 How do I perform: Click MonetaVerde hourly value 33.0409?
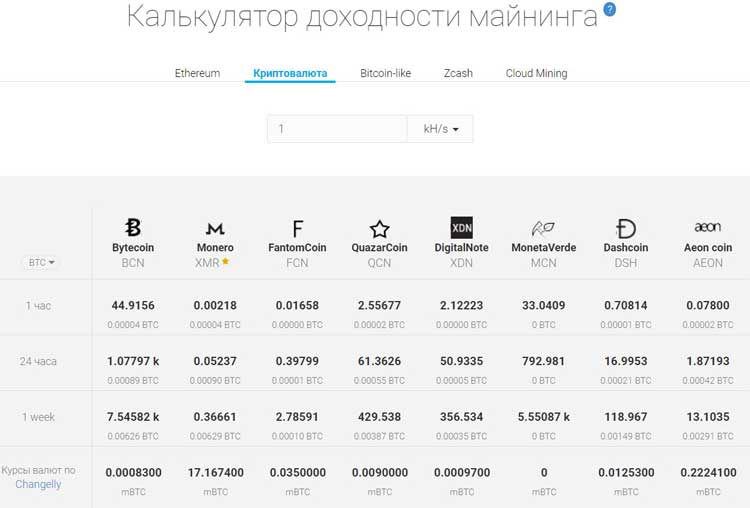click(544, 305)
